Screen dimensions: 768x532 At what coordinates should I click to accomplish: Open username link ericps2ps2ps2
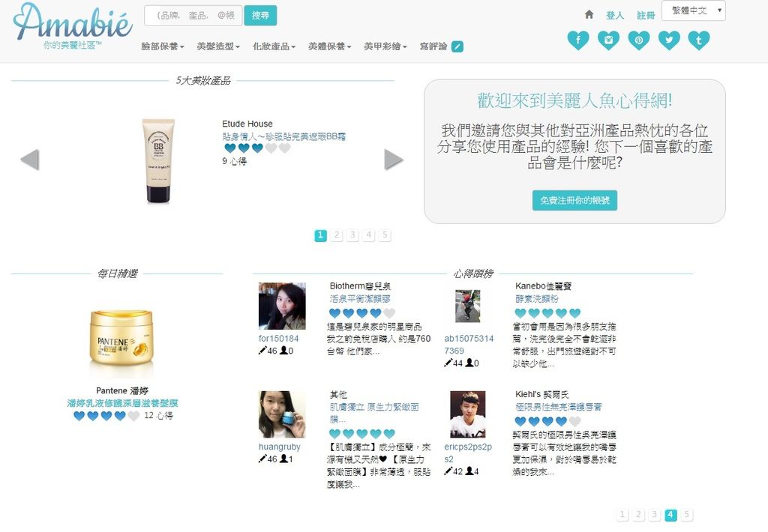coord(468,453)
